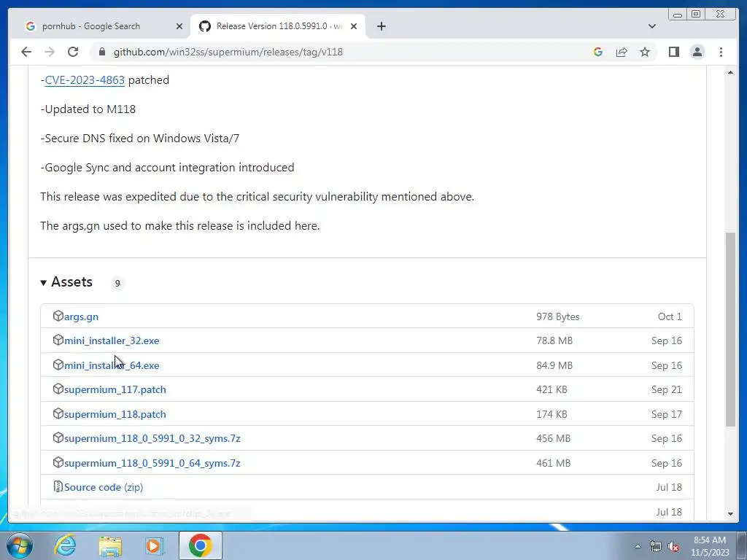Screen dimensions: 747x560
Task: Download supermium_118_0_5991_0_64_syms.7z
Action: click(152, 463)
